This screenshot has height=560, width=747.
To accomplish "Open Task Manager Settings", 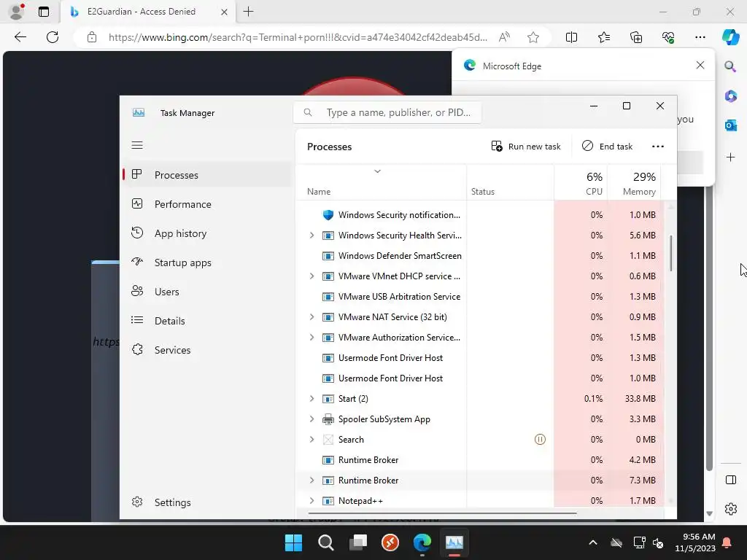I will point(207,502).
